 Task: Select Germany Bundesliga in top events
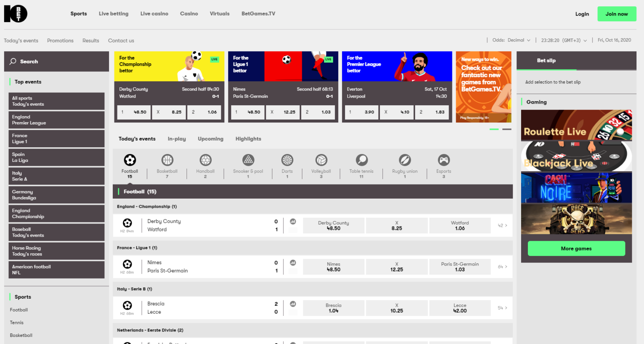(x=57, y=195)
